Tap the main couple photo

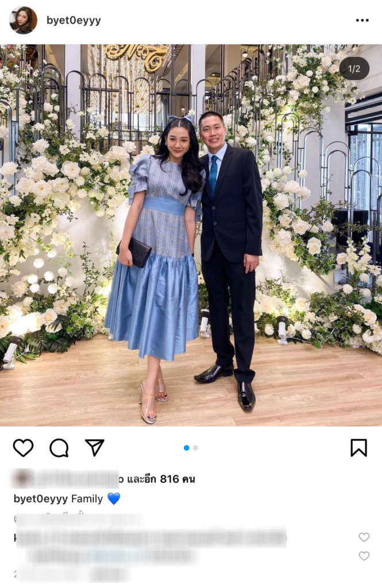[x=191, y=235]
